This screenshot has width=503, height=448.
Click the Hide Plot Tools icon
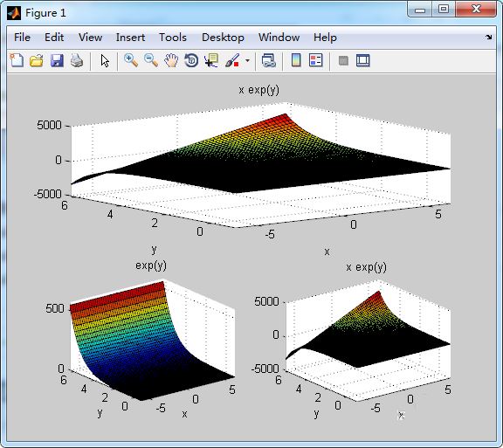pos(343,60)
